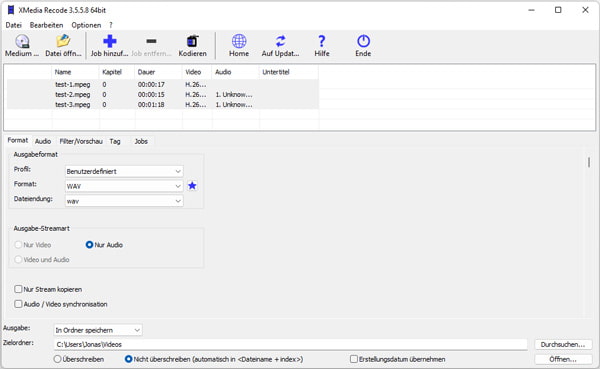
Task: Open the Home globe icon
Action: coord(239,41)
